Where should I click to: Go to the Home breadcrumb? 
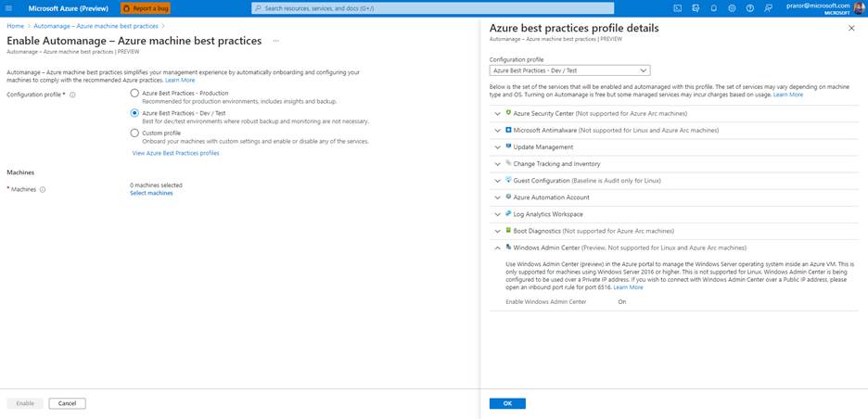click(x=15, y=26)
